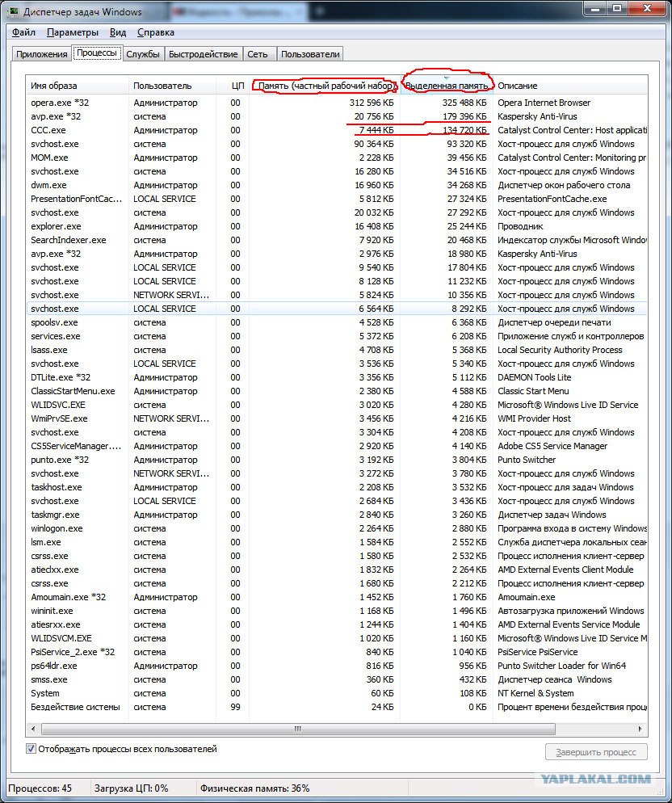Viewport: 672px width, 803px height.
Task: Select the punto.exe *32 process
Action: pyautogui.click(x=337, y=460)
